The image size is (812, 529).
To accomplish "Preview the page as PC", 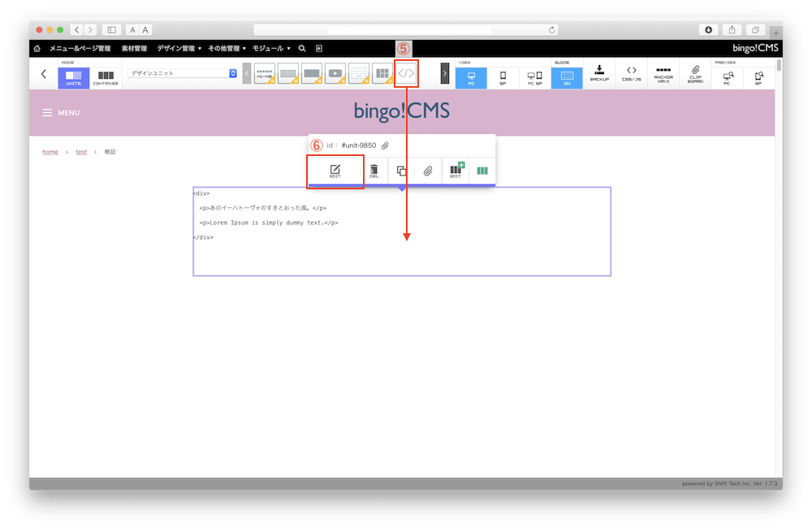I will click(727, 78).
